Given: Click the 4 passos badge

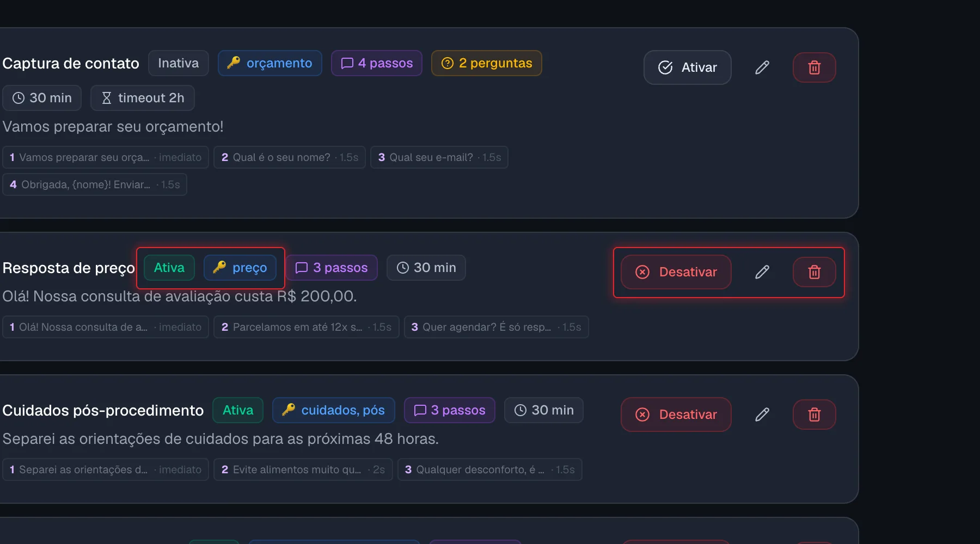Looking at the screenshot, I should click(x=377, y=63).
